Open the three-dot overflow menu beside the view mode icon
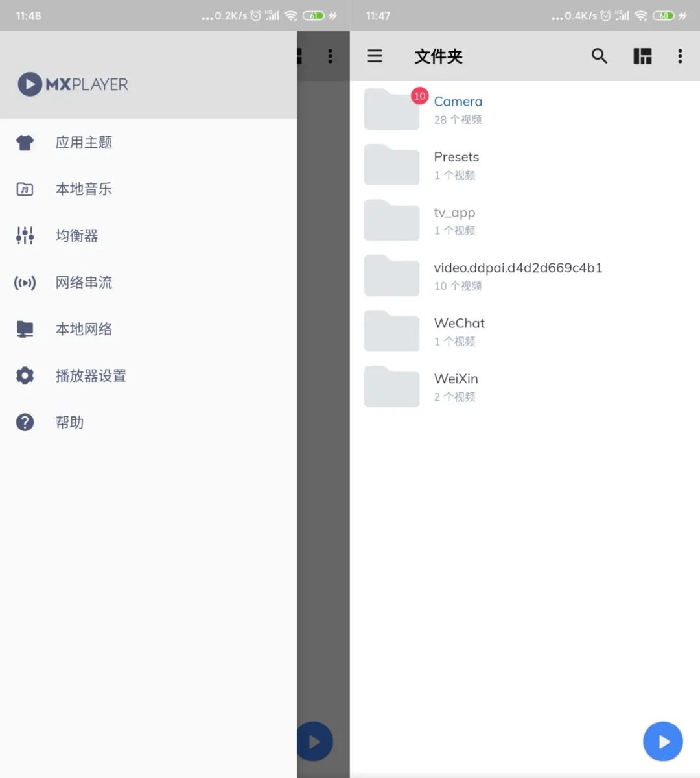Image resolution: width=700 pixels, height=778 pixels. [x=680, y=56]
